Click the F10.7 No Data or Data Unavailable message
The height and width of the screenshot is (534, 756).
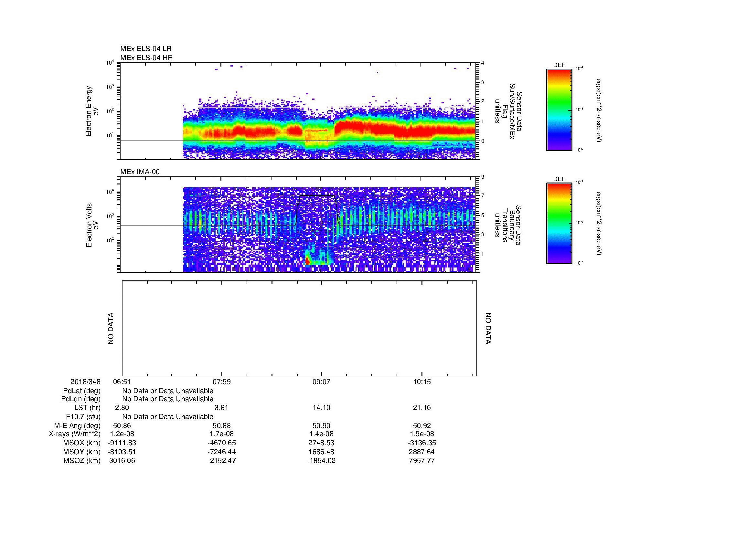168,417
